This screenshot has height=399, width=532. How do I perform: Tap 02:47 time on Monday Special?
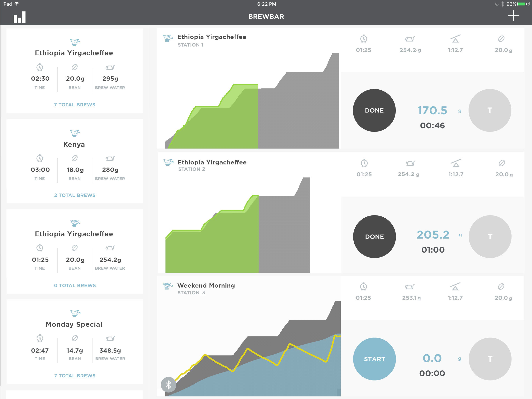pyautogui.click(x=40, y=350)
